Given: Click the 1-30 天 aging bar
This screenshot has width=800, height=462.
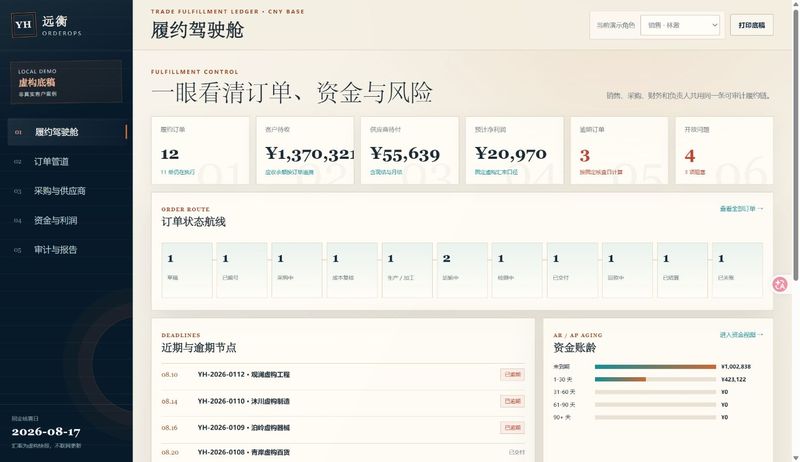Looking at the screenshot, I should [655, 379].
